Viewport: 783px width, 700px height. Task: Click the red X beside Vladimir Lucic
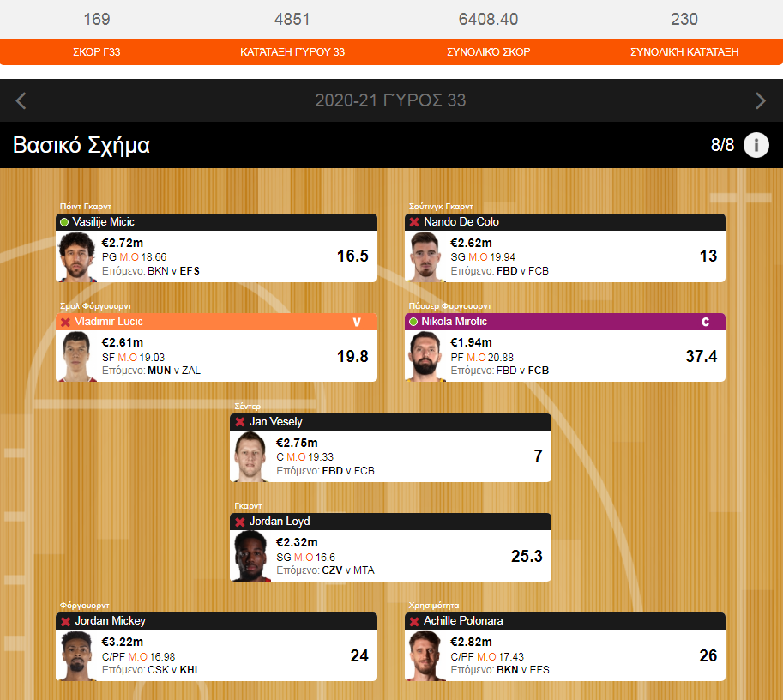point(65,323)
